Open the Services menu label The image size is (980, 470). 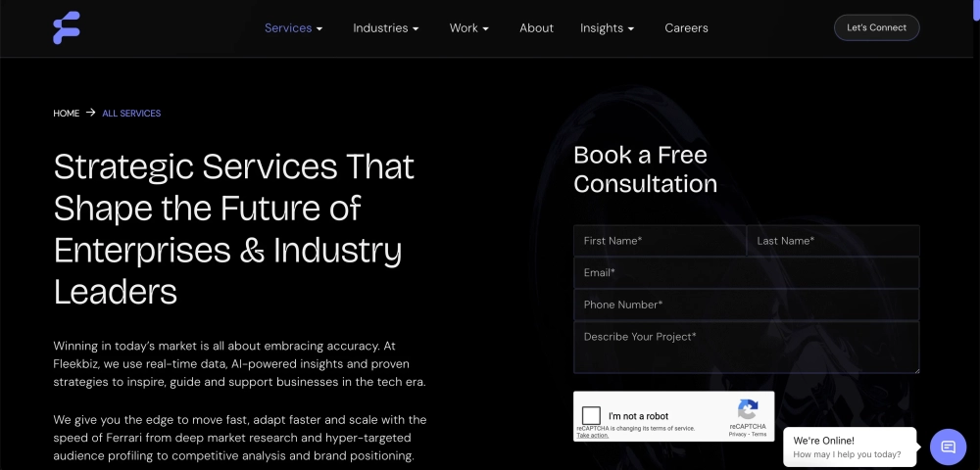coord(288,28)
